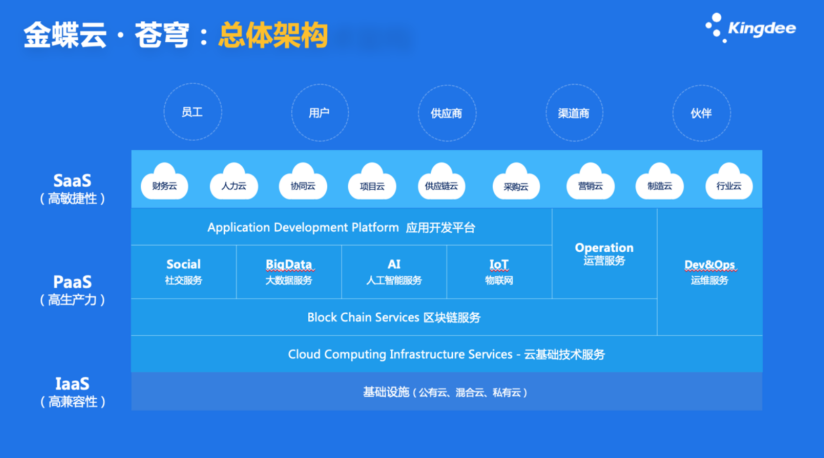Click the 协同云 cloud icon
This screenshot has height=458, width=824.
click(303, 181)
